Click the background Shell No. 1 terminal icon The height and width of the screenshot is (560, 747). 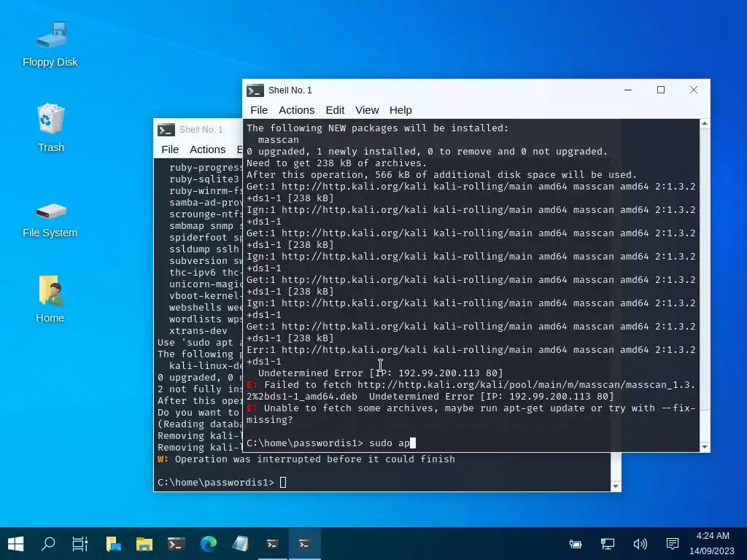pos(166,130)
